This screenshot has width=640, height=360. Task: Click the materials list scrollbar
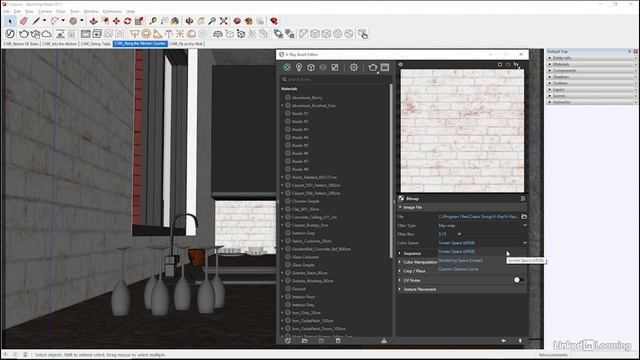[391, 171]
